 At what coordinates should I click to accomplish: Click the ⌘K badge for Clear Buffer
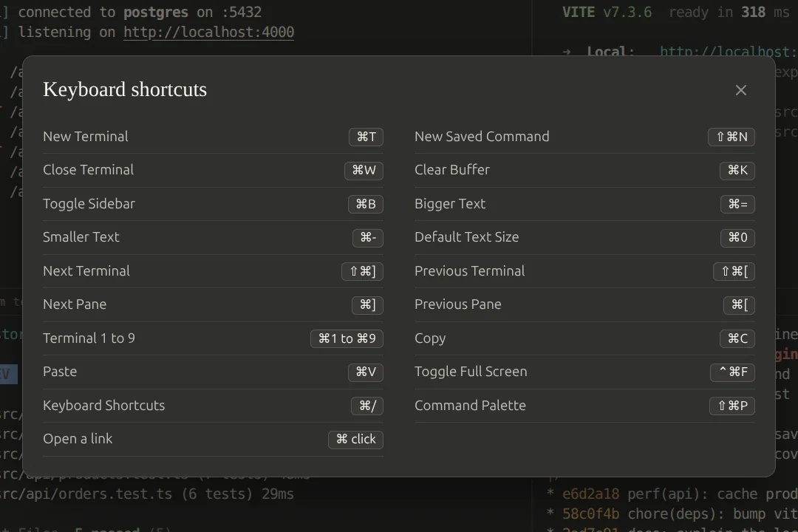click(737, 171)
